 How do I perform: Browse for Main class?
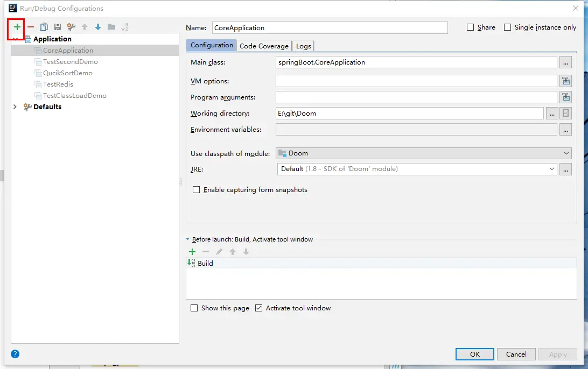pyautogui.click(x=565, y=62)
